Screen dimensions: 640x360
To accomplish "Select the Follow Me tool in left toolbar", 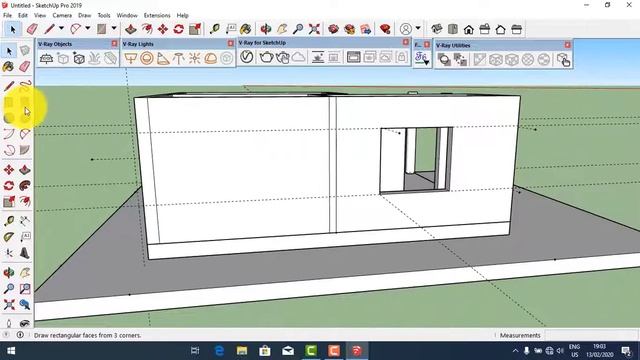I will coord(25,185).
